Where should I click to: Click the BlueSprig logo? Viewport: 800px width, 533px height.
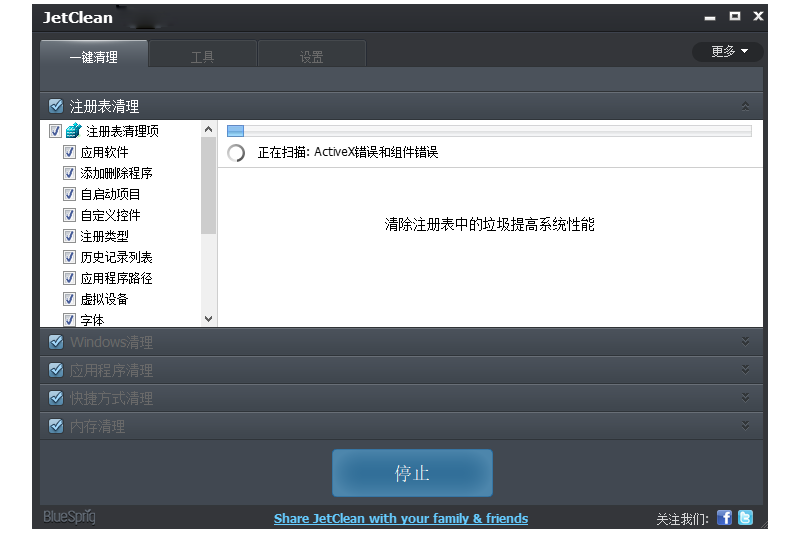(69, 516)
